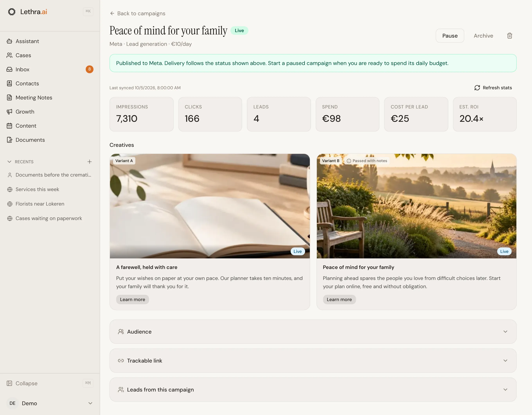Collapse the Recents section chevron
The height and width of the screenshot is (415, 532).
click(x=10, y=162)
